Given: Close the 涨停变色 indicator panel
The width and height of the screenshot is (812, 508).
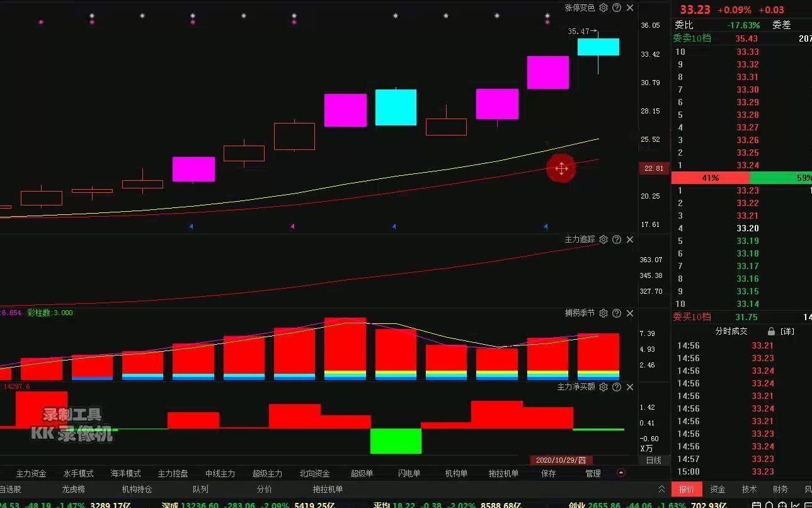Looking at the screenshot, I should 630,8.
